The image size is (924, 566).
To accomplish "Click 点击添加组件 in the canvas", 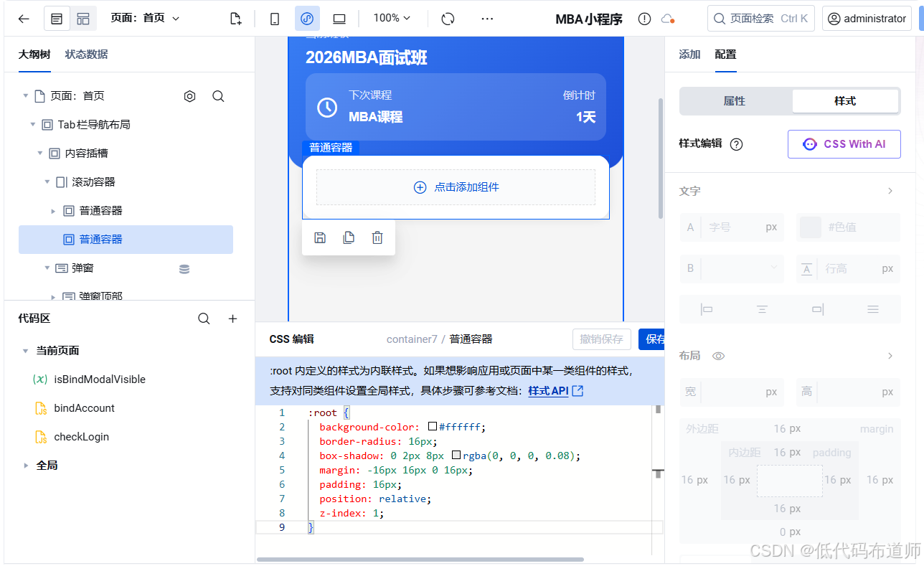I will coord(456,187).
